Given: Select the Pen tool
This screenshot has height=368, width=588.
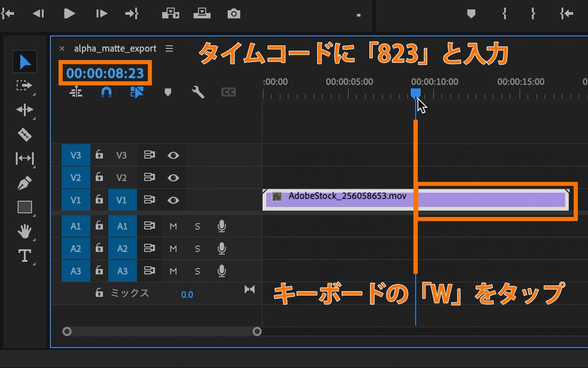Looking at the screenshot, I should coord(25,183).
